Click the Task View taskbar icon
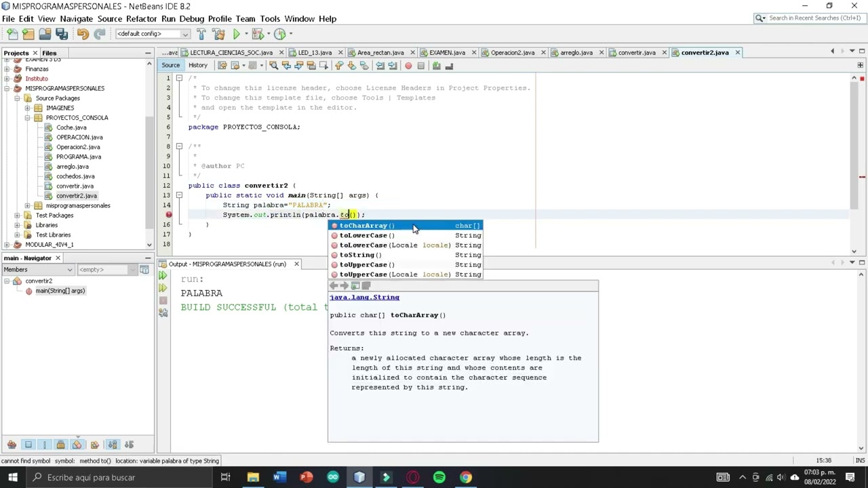 [x=226, y=477]
